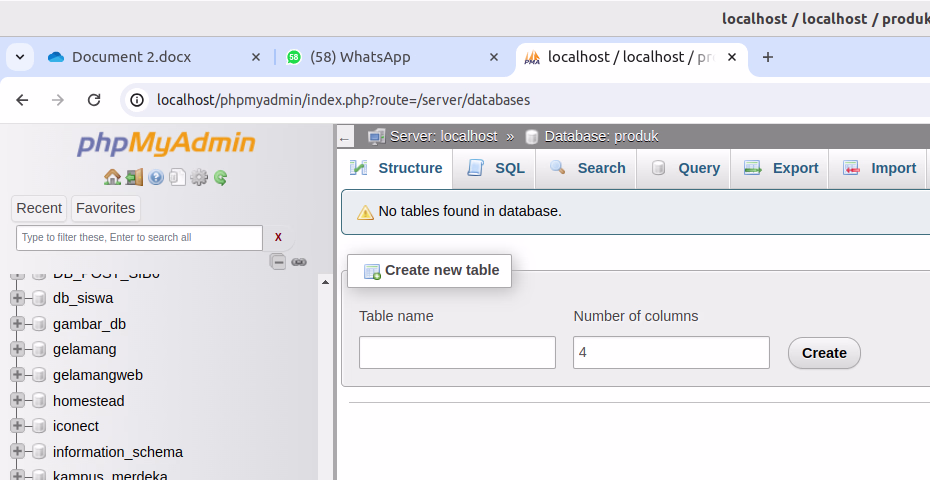Expand the iconect database node
Screen dimensions: 930x480
[x=17, y=426]
